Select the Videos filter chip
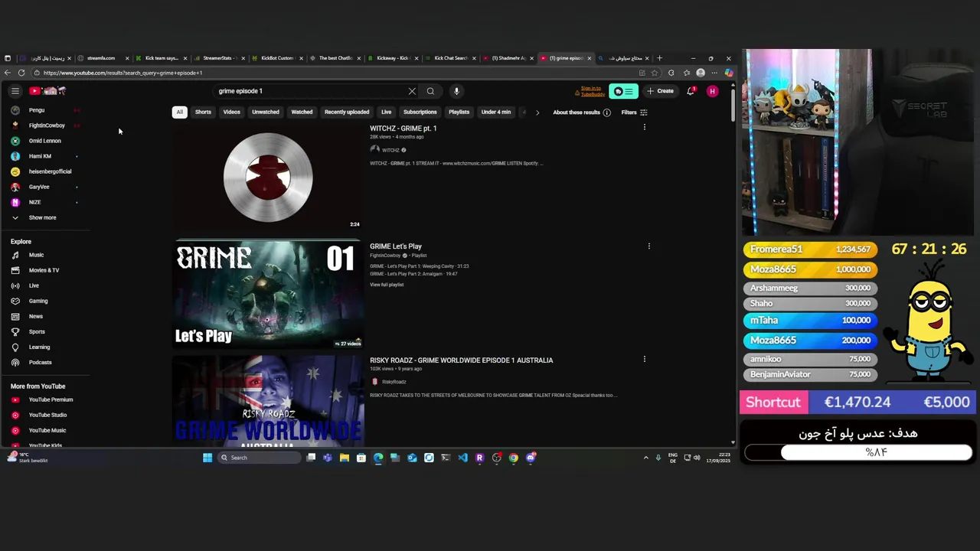This screenshot has height=551, width=980. 231,112
